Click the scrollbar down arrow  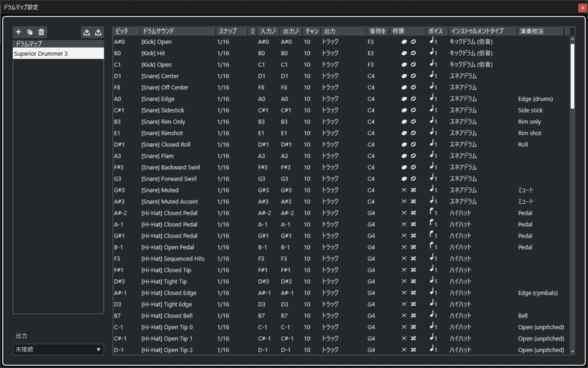click(572, 351)
